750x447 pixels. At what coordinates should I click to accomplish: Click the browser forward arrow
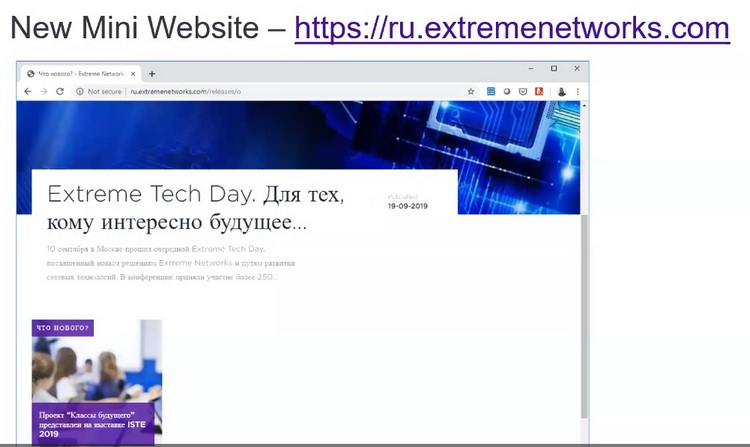click(44, 91)
